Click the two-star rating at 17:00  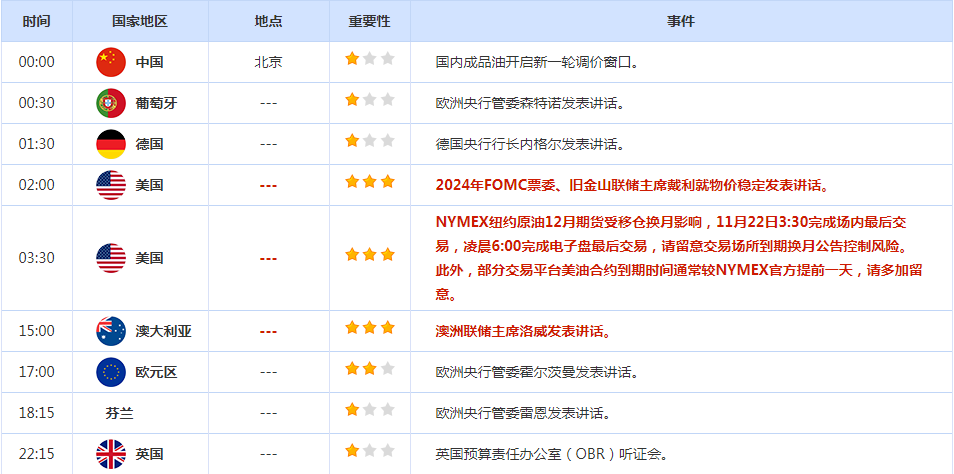(370, 369)
